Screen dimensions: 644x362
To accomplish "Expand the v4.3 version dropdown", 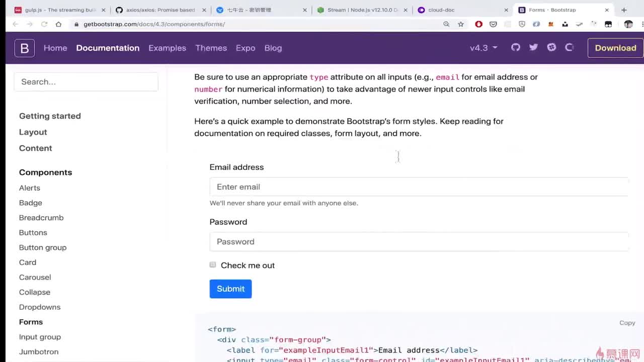I will point(484,48).
